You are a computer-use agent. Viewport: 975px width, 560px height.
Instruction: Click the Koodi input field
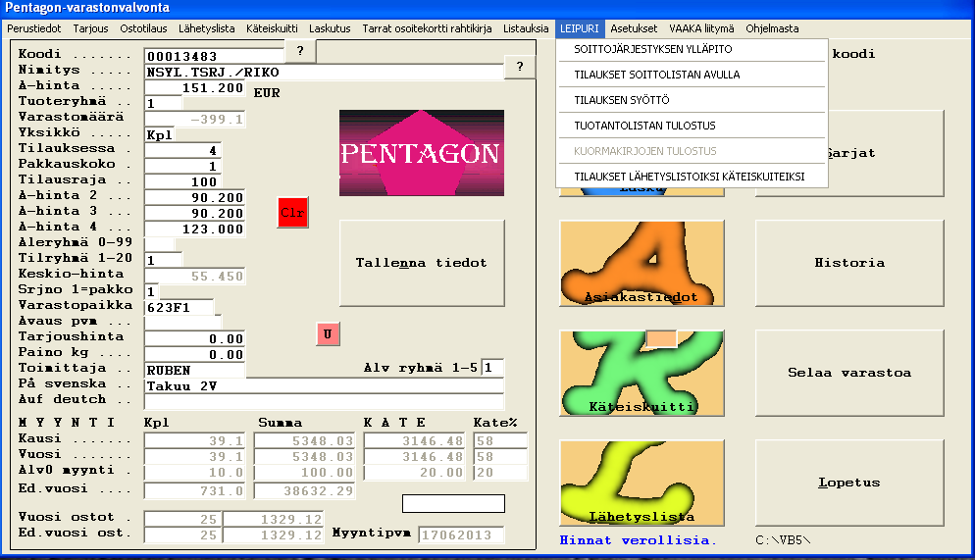point(214,56)
